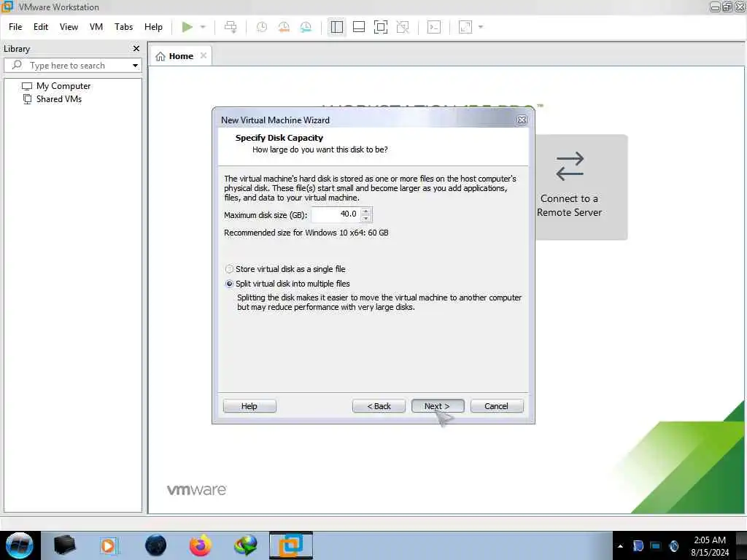This screenshot has height=560, width=747.
Task: Close the New Virtual Machine Wizard dialog
Action: [522, 120]
